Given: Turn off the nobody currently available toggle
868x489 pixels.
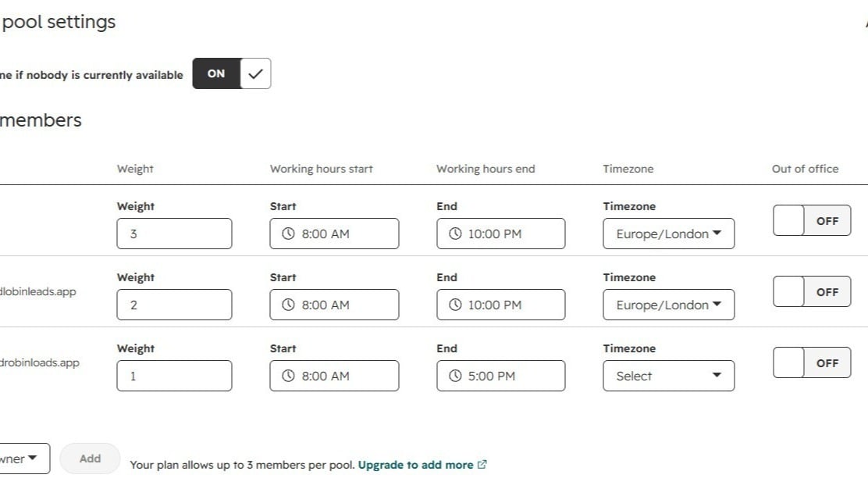Looking at the screenshot, I should pos(231,73).
